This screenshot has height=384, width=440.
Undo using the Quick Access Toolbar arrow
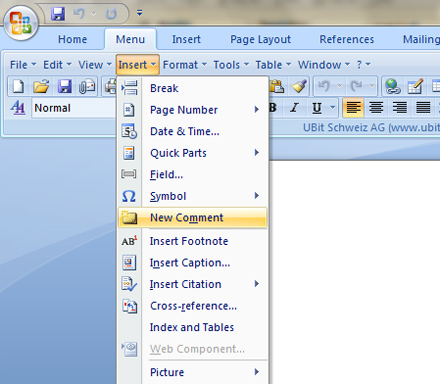click(79, 14)
